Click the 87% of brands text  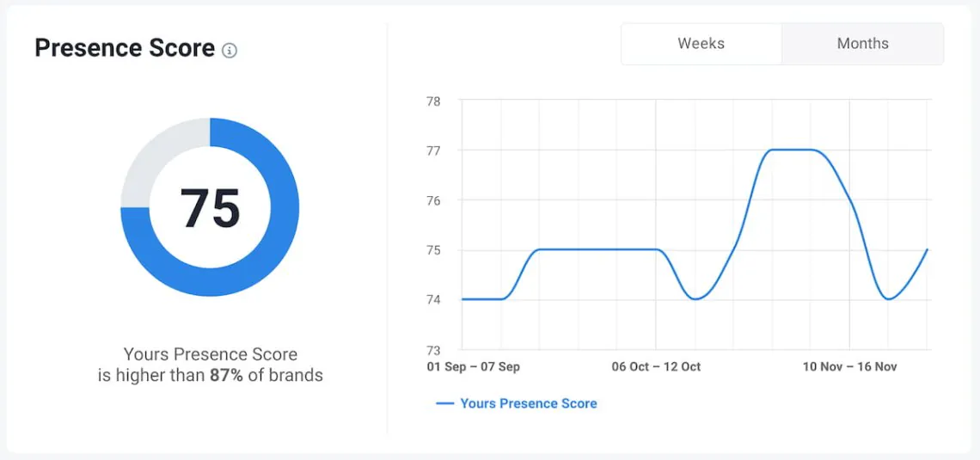(x=266, y=376)
